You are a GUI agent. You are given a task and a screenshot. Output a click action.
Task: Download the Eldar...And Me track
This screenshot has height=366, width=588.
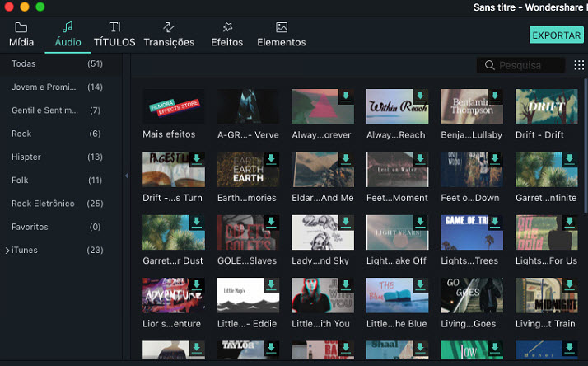(x=346, y=159)
